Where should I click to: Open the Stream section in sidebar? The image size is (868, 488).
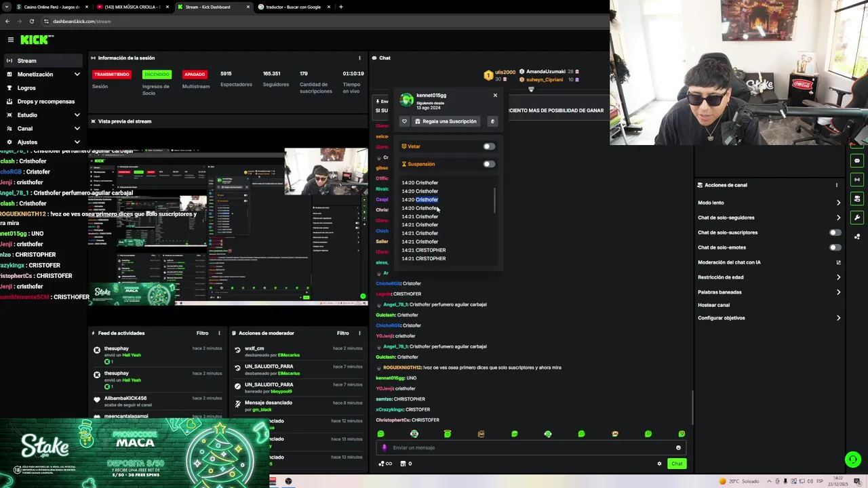click(42, 60)
